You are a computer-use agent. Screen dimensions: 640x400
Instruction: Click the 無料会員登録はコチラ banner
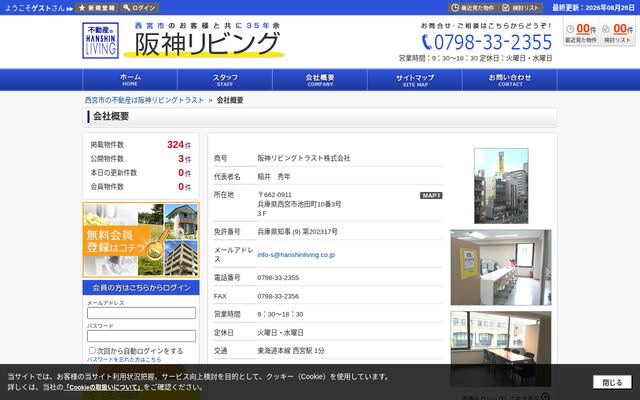click(141, 240)
